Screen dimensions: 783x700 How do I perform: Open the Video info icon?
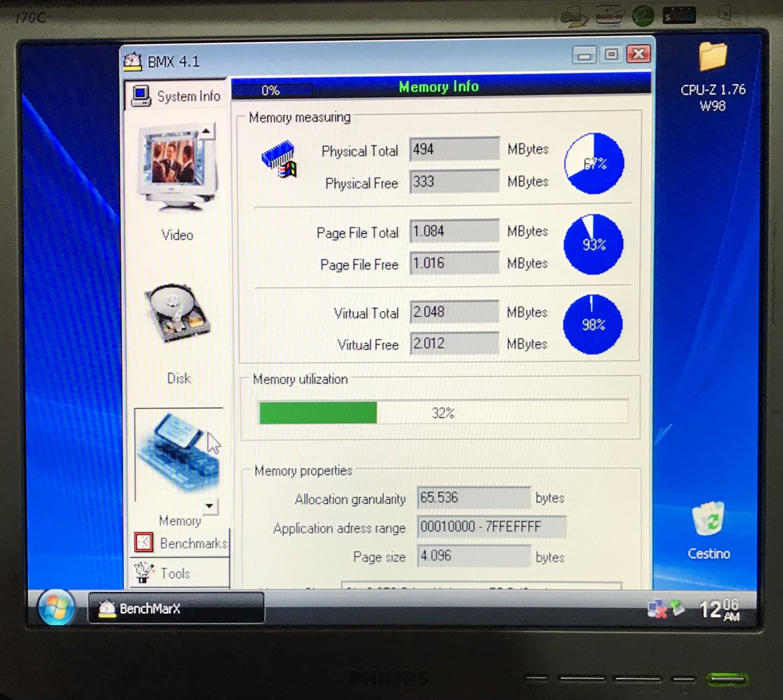point(175,168)
